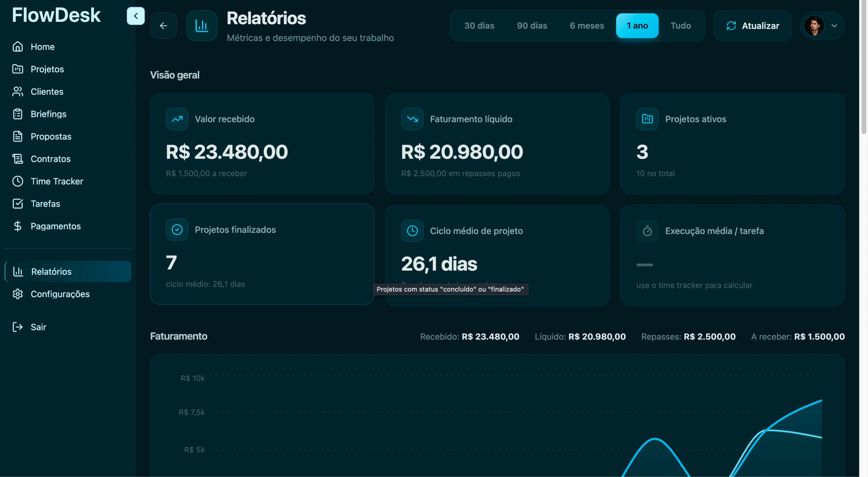Go back using the arrow button
This screenshot has width=868, height=477.
pos(163,26)
